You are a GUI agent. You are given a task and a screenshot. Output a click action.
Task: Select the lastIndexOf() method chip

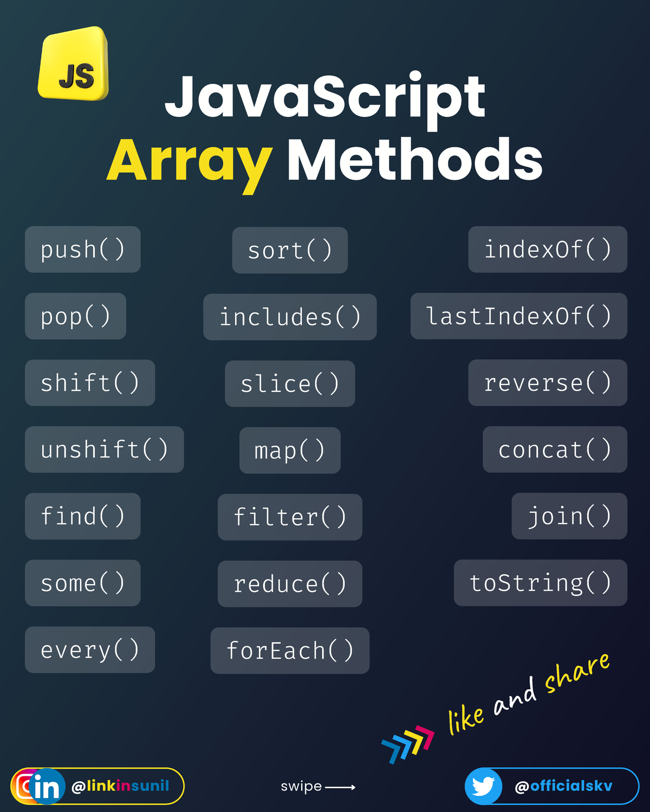519,316
